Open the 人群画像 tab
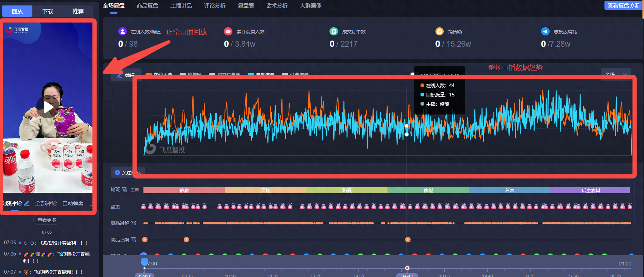 tap(311, 6)
